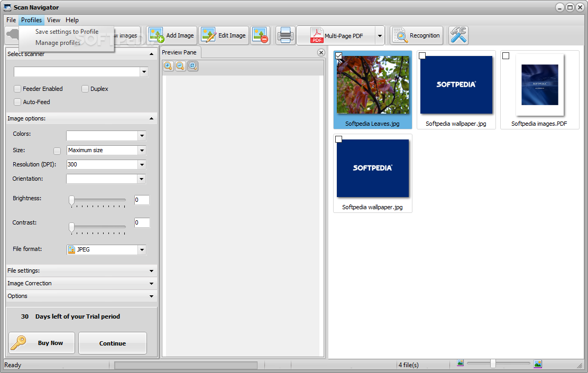Select the Softpedia images.PDF thumbnail
588x373 pixels.
(540, 90)
